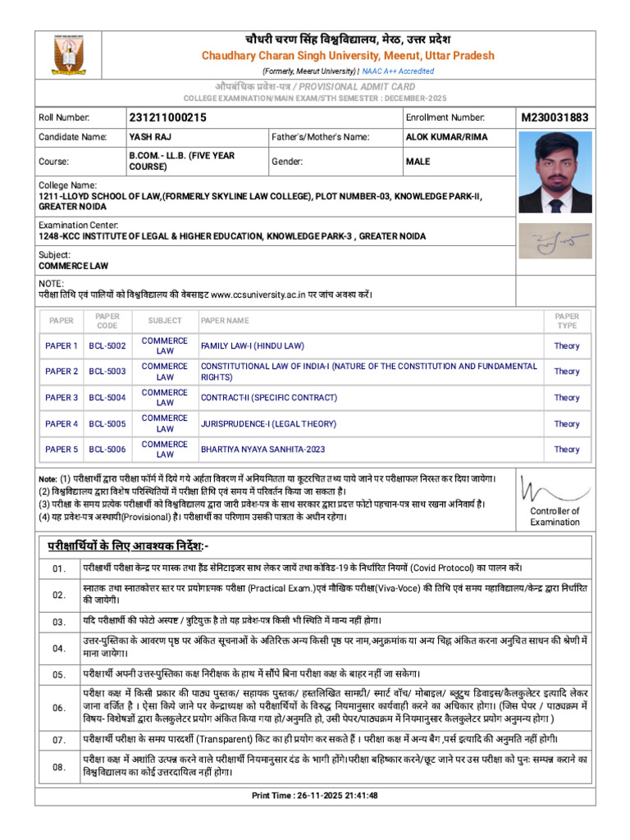Click the Transparent kit instruction, number 07.
This screenshot has width=630, height=840.
[x=321, y=739]
